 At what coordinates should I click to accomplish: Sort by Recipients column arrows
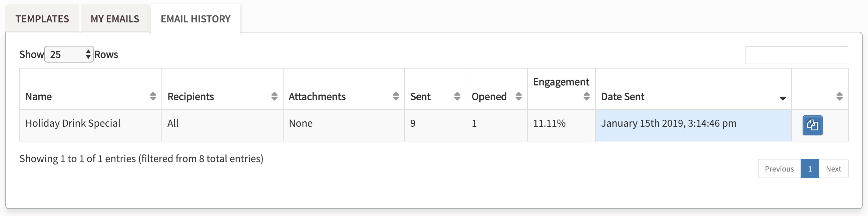pyautogui.click(x=274, y=97)
